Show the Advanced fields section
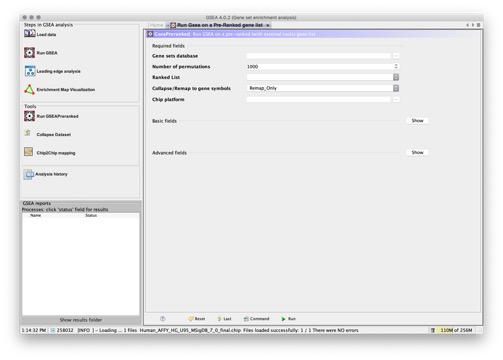Screen dimensions: 503x360 [417, 152]
